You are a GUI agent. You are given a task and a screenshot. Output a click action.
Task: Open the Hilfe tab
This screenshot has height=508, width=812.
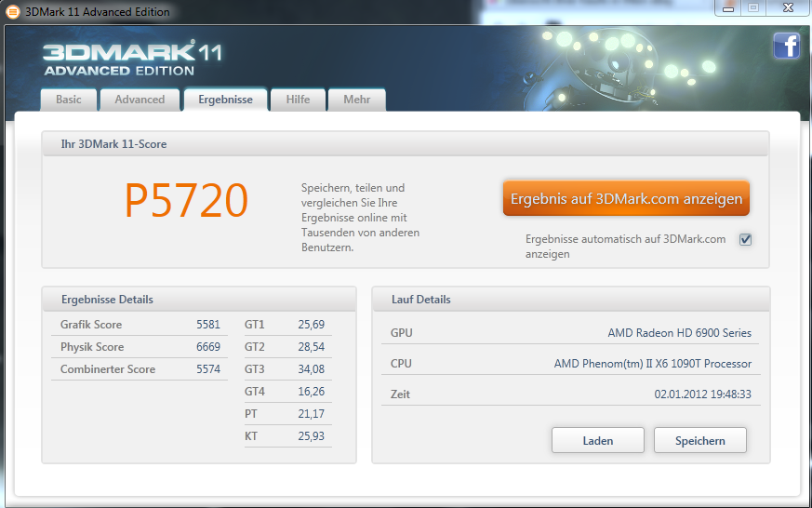coord(299,100)
